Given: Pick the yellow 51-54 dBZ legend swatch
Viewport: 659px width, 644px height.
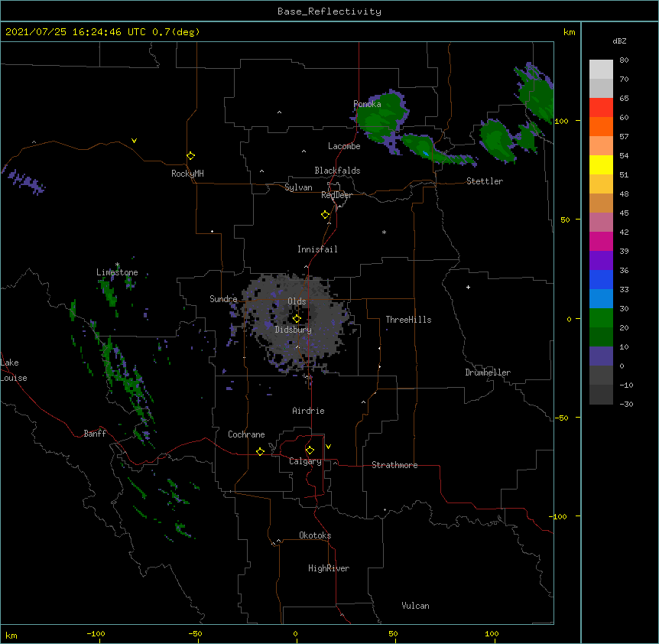Looking at the screenshot, I should 601,164.
